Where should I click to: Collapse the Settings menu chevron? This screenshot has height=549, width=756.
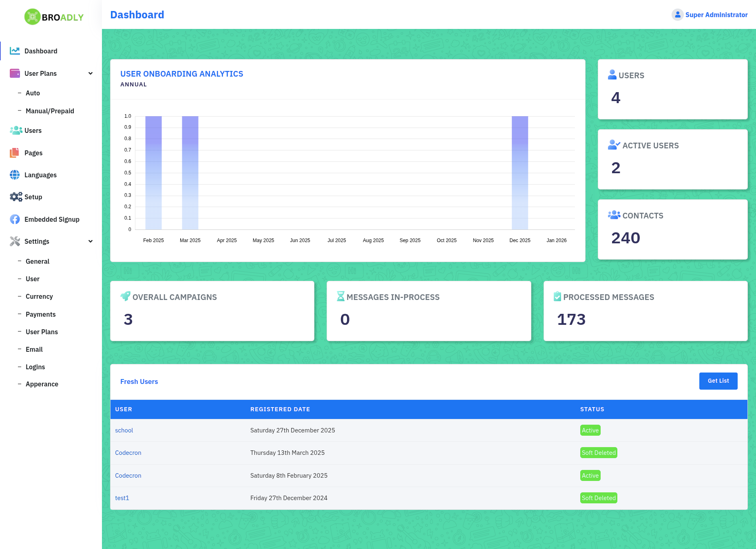click(91, 241)
